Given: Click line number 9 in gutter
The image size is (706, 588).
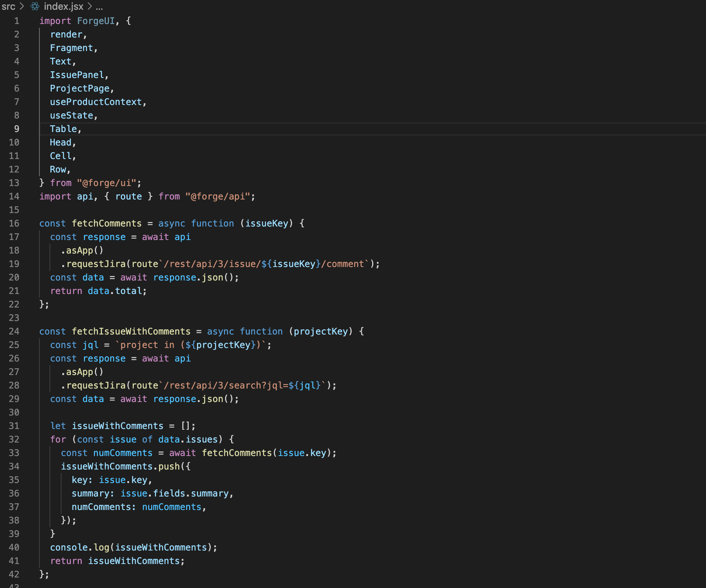Looking at the screenshot, I should [x=17, y=129].
